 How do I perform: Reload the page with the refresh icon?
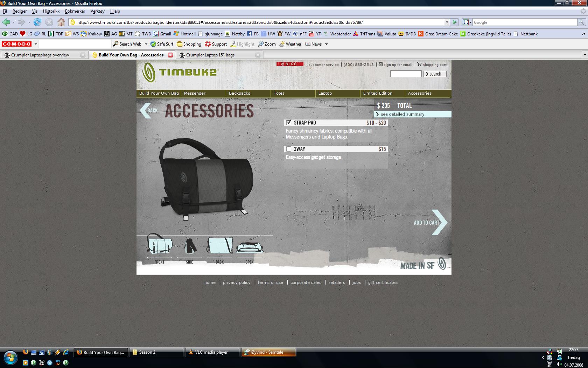(x=37, y=22)
